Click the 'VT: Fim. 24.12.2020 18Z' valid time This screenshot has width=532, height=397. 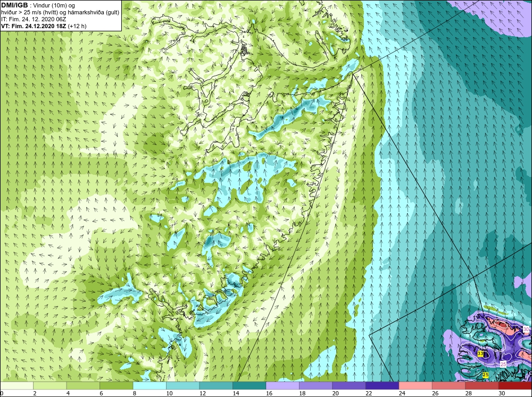[34, 26]
